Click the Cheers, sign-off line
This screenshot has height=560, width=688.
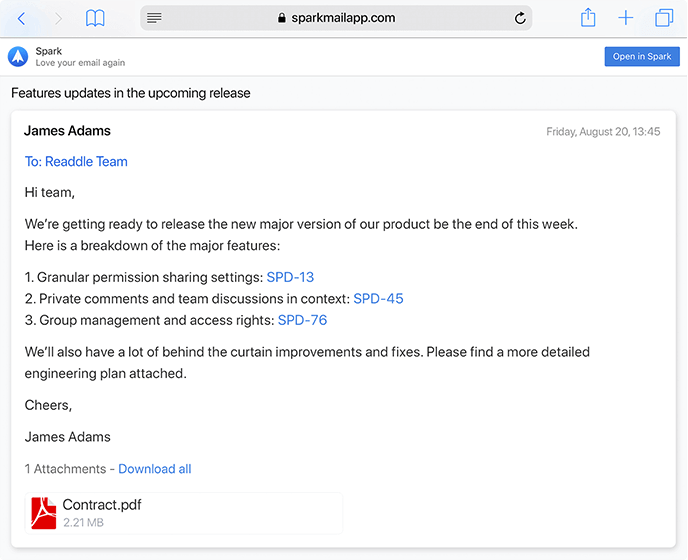[x=48, y=405]
